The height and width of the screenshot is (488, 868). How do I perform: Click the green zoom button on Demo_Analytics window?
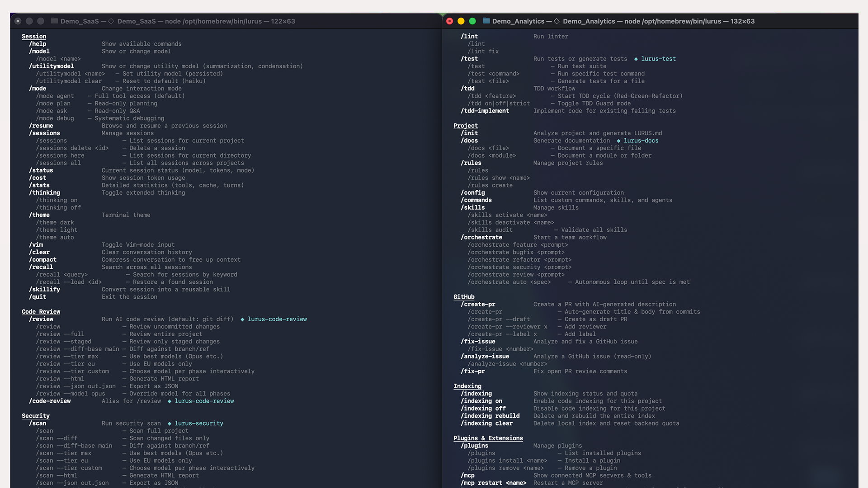pos(472,21)
